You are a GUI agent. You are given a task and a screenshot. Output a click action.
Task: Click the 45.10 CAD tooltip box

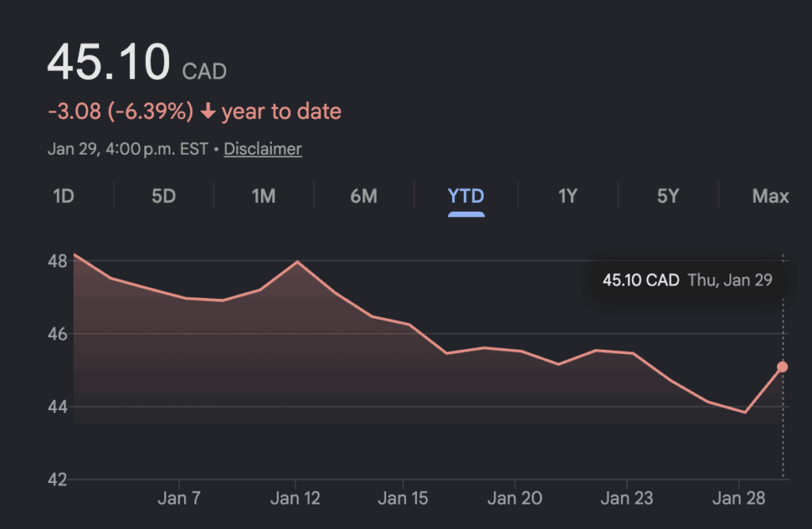tap(687, 280)
